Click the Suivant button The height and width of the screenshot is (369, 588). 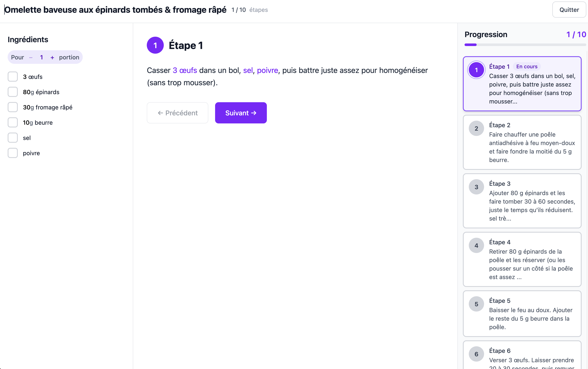click(x=241, y=113)
